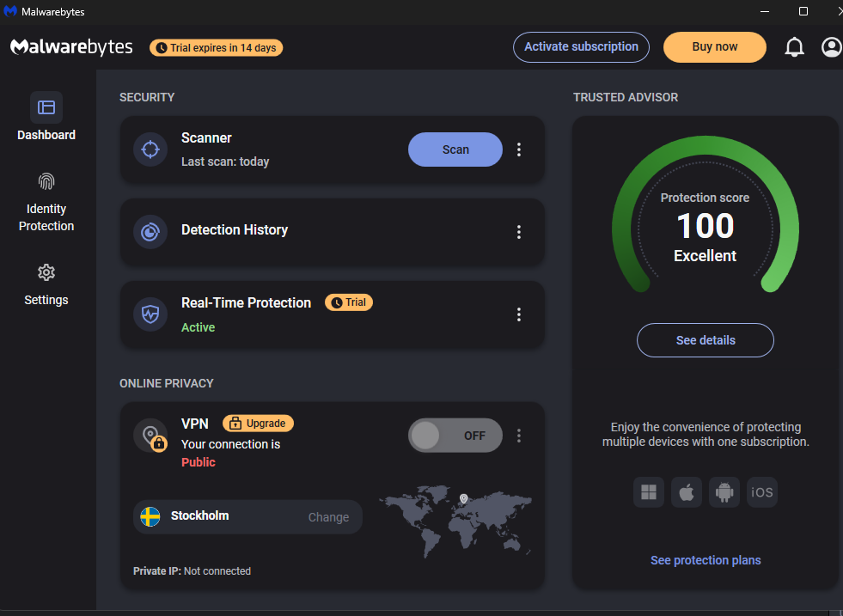This screenshot has height=616, width=843.
Task: Open the Detection History three-dot menu
Action: [x=519, y=232]
